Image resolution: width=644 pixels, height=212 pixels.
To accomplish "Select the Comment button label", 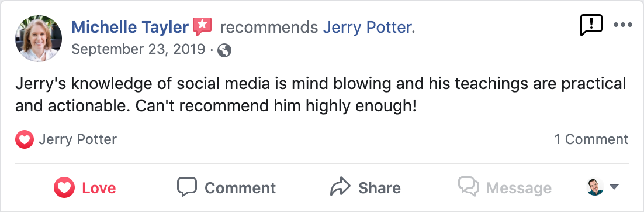I will [x=240, y=188].
